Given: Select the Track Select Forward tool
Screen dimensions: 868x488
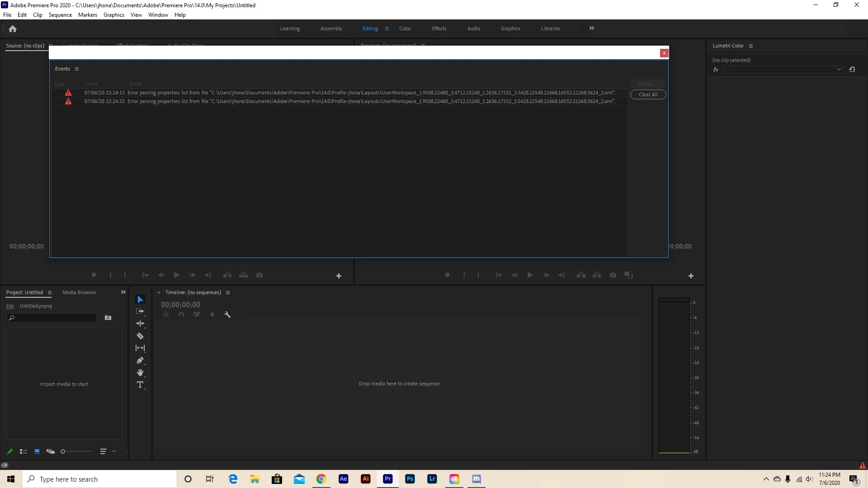Looking at the screenshot, I should [x=140, y=311].
